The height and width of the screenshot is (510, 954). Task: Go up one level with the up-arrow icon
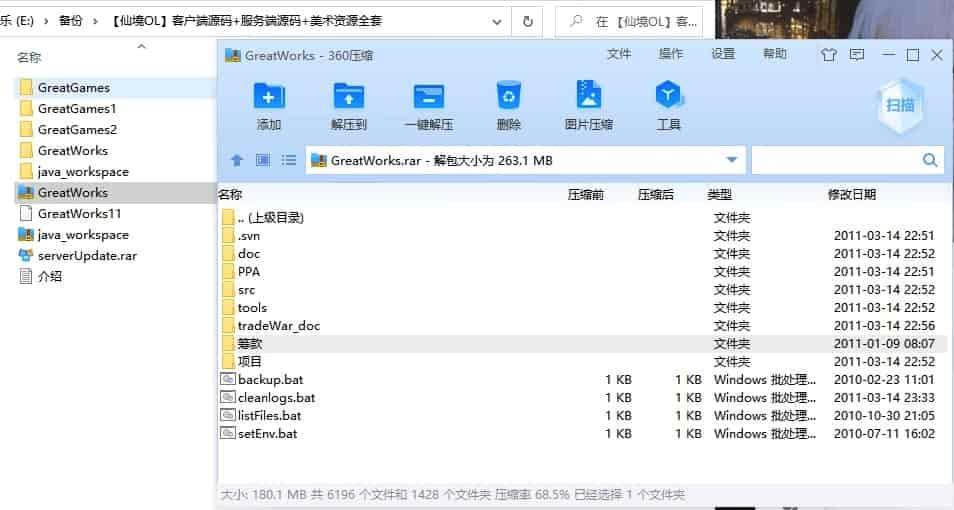(x=237, y=160)
